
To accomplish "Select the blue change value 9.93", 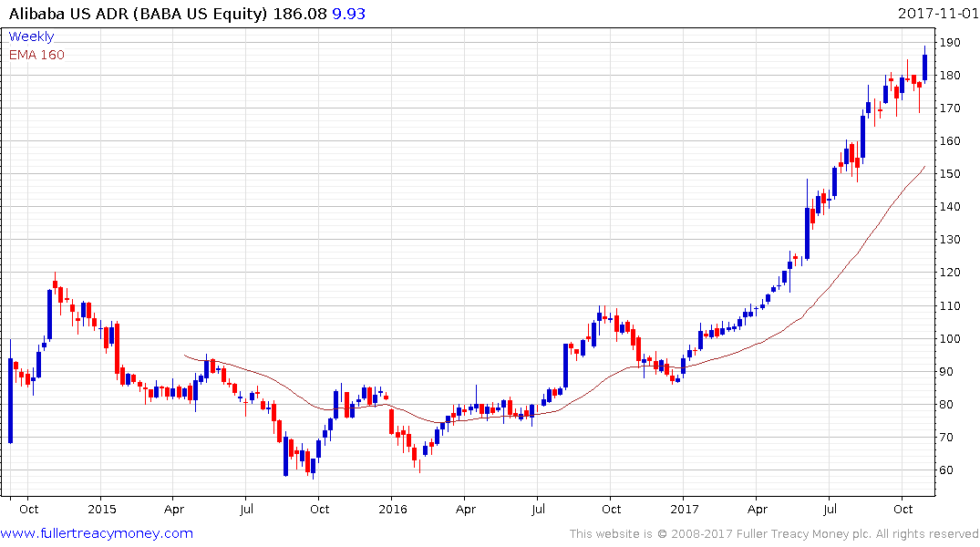I will (349, 14).
